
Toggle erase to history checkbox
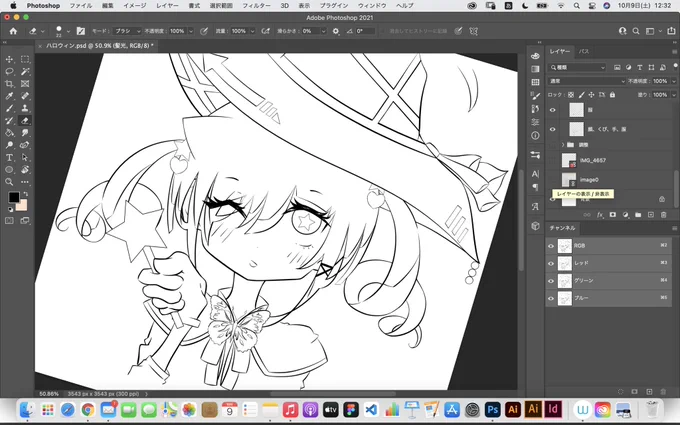[383, 31]
